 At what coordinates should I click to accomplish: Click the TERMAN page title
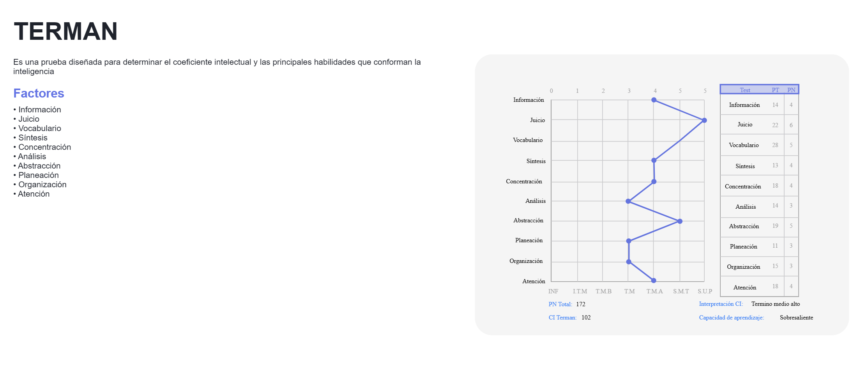[x=65, y=31]
